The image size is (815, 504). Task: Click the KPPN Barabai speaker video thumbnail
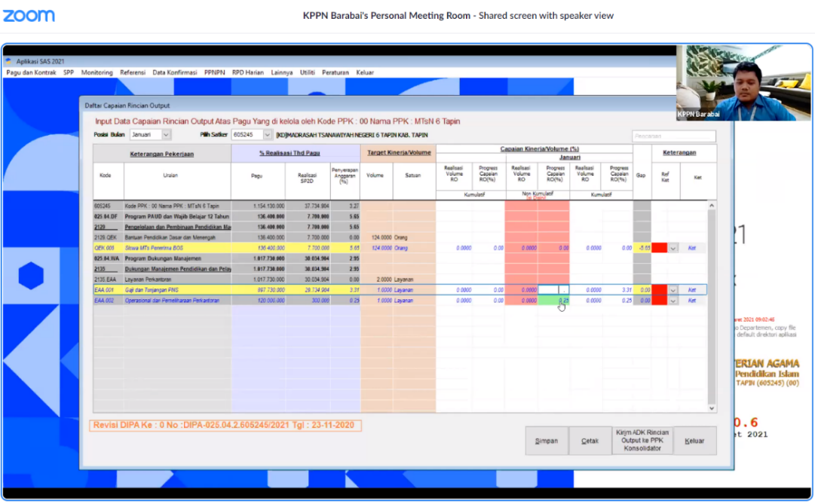click(743, 83)
